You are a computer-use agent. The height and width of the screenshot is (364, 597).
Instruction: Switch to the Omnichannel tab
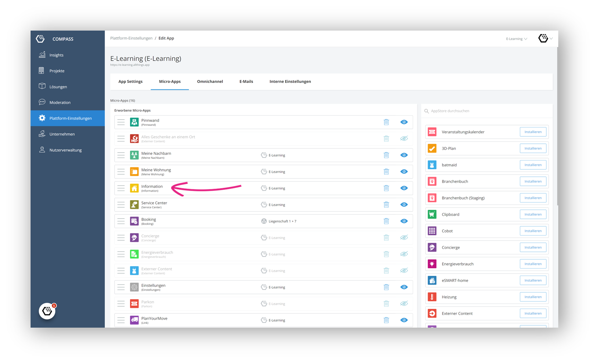point(210,82)
